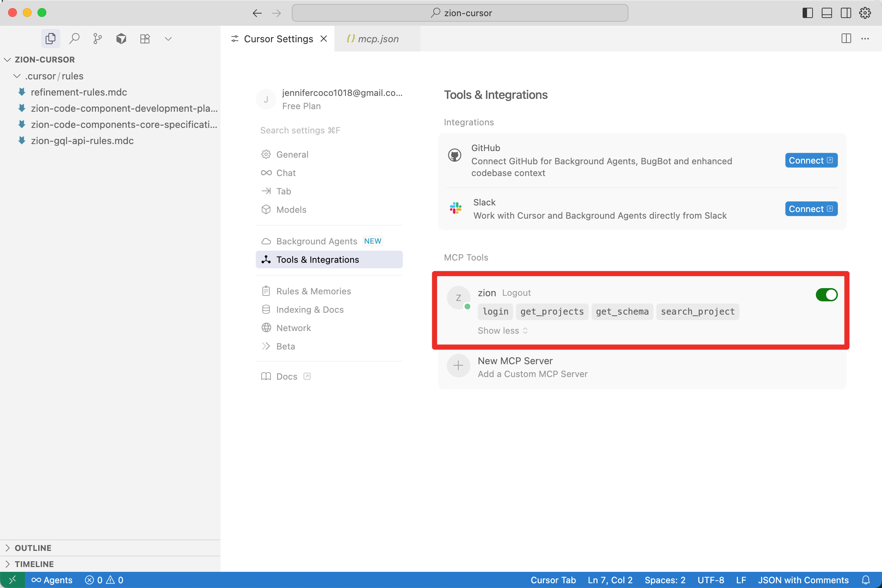
Task: Collapse the ZION-CURSOR folder section
Action: coord(110,60)
